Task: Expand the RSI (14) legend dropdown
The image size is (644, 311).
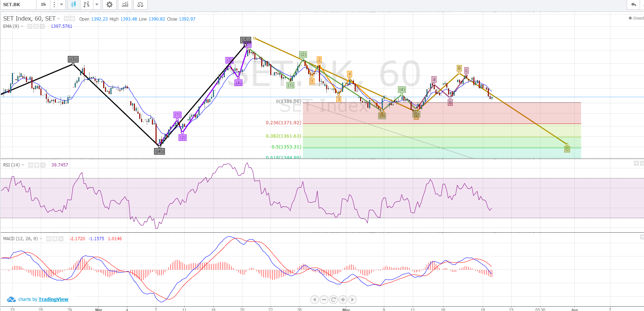Action: click(x=23, y=165)
